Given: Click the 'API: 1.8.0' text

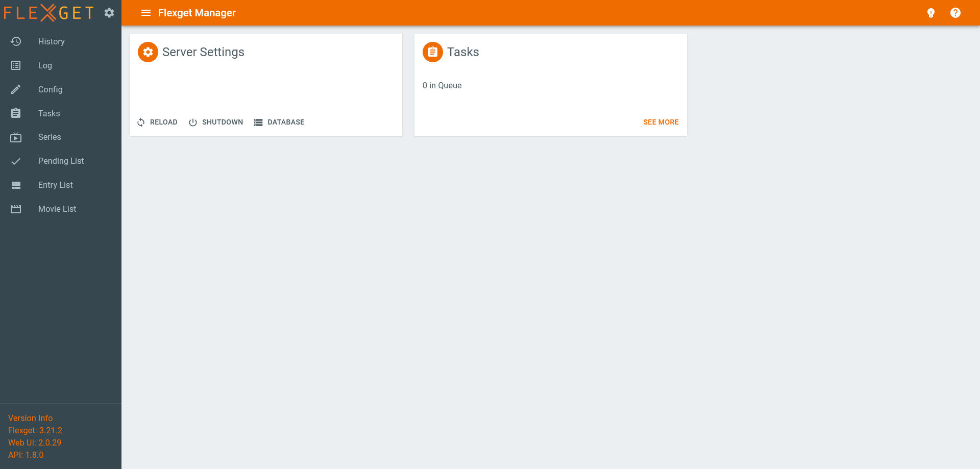Looking at the screenshot, I should (x=26, y=455).
